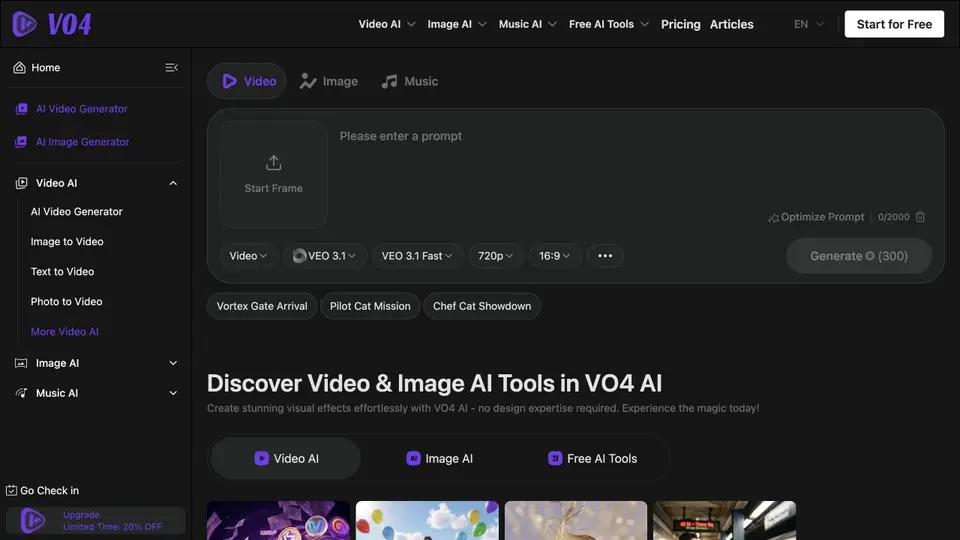Open Text to Video in sidebar

coord(62,271)
